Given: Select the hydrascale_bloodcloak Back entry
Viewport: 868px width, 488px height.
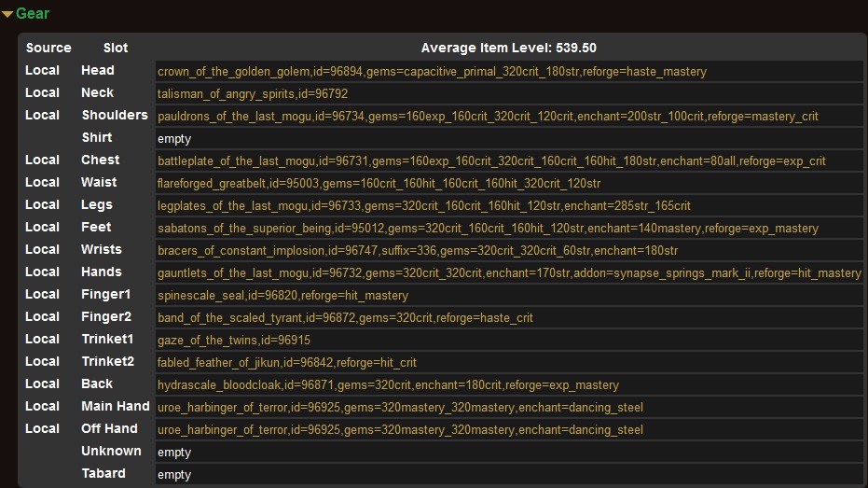Looking at the screenshot, I should pos(388,385).
